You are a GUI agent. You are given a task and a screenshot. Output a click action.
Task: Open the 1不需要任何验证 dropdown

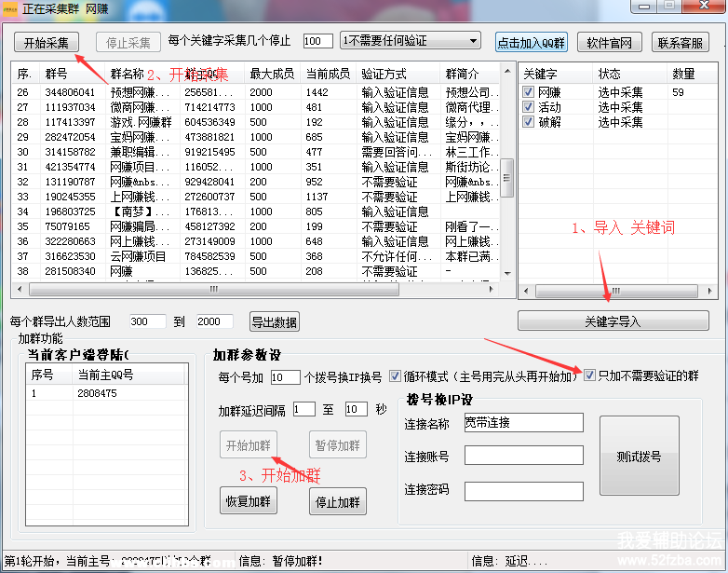(410, 41)
